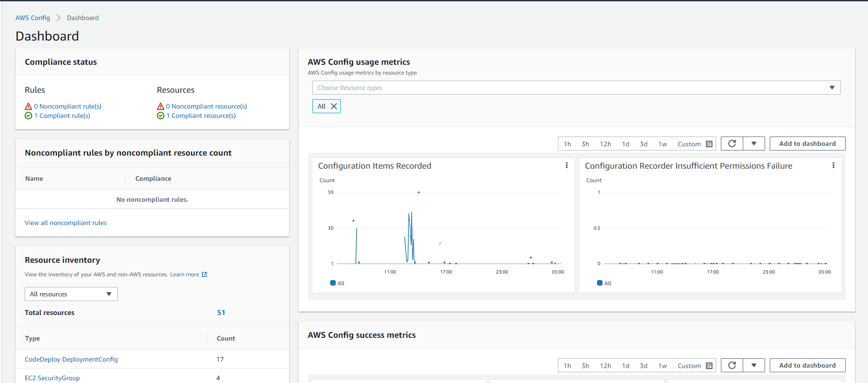The image size is (868, 383).
Task: Select 12h range in usage metrics
Action: click(605, 144)
